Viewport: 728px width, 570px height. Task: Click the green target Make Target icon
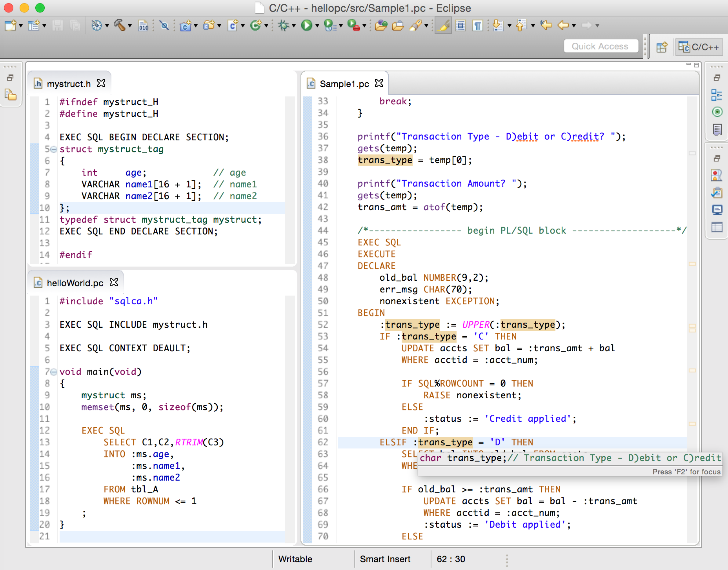pyautogui.click(x=717, y=112)
